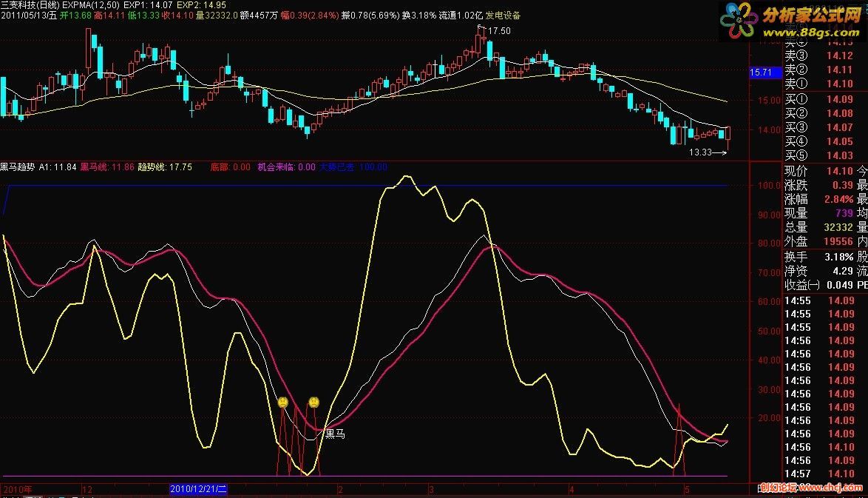Click the 量32332.0 volume figure
The image size is (868, 498).
217,16
